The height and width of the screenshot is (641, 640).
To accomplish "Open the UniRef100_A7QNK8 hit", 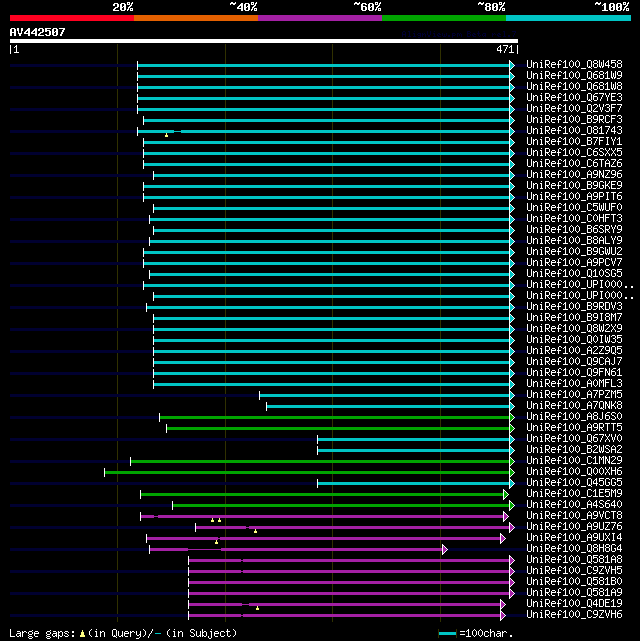I will 574,406.
